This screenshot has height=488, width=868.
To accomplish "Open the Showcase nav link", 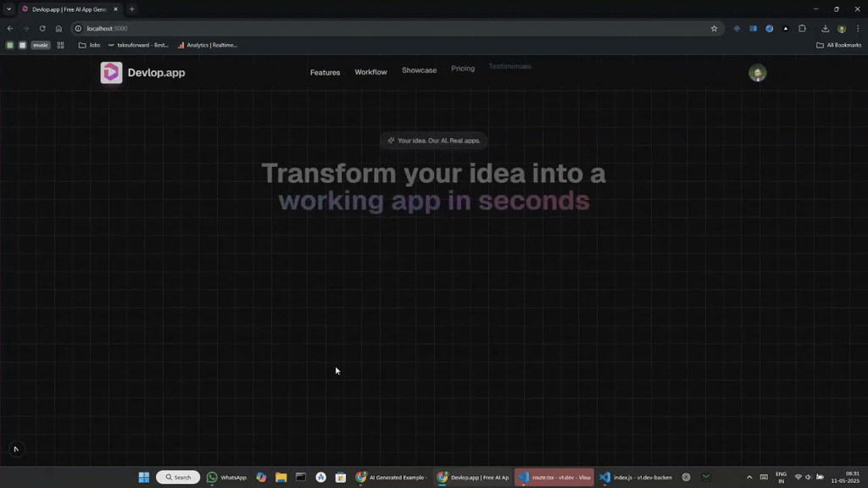I will [x=419, y=70].
